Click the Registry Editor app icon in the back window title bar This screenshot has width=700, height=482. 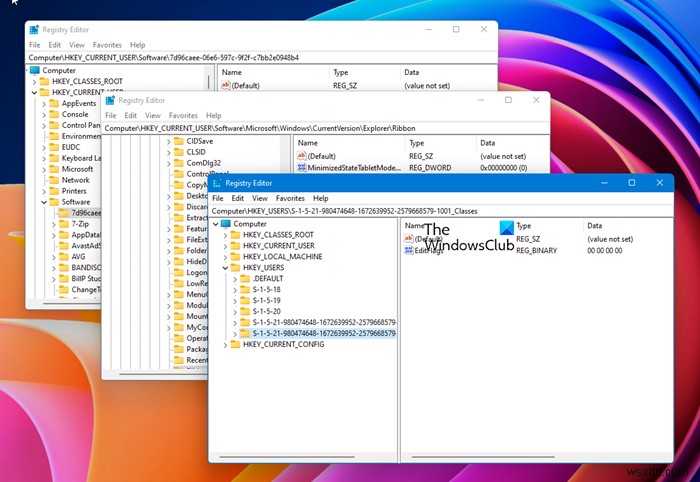(x=34, y=30)
